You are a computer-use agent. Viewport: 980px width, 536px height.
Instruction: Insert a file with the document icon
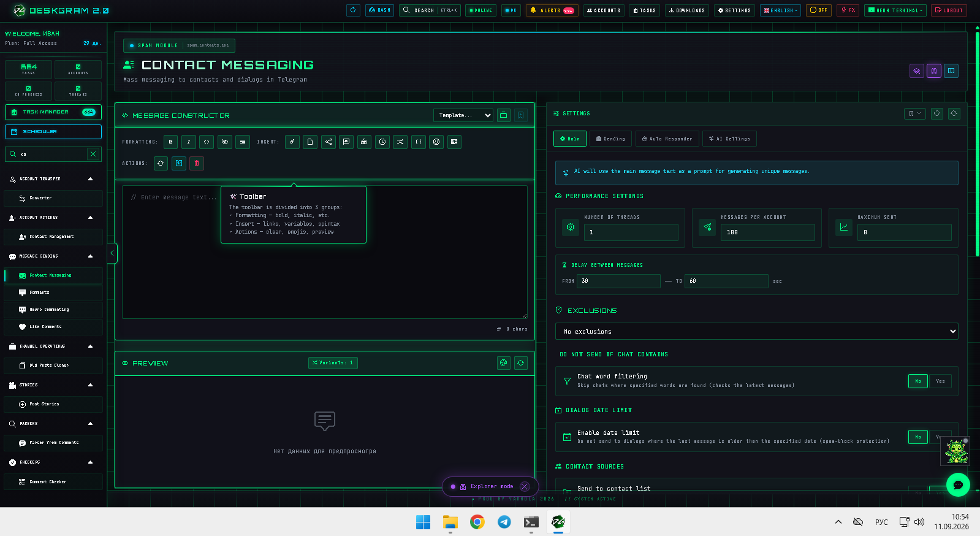pos(310,142)
